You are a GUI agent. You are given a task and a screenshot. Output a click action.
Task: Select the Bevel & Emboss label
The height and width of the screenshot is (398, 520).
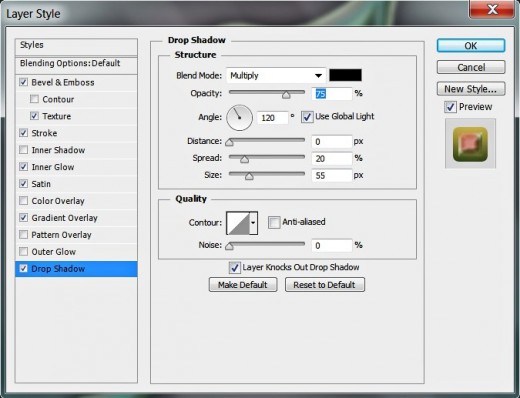(63, 82)
